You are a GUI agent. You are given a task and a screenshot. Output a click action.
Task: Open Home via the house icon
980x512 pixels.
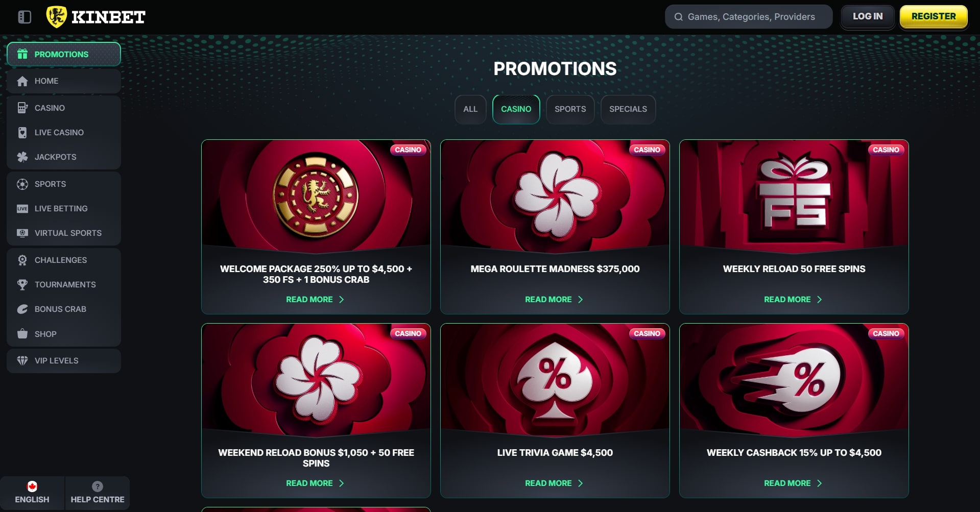point(22,81)
